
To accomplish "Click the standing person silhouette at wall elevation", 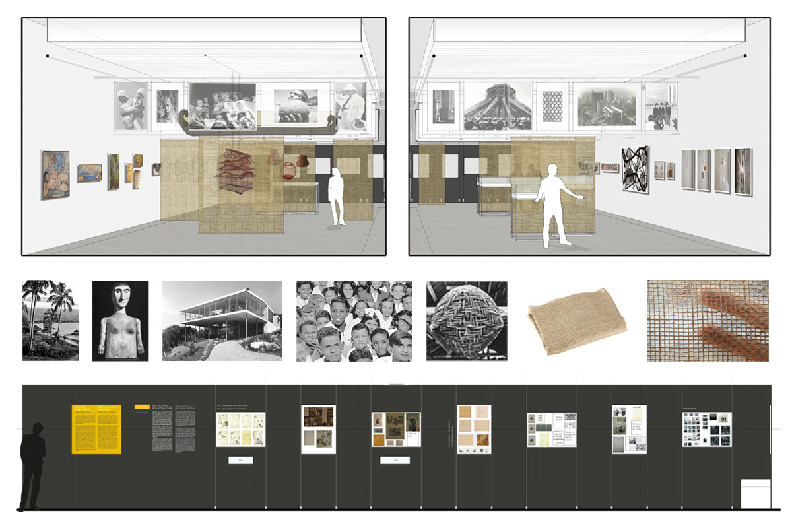I will [32, 466].
